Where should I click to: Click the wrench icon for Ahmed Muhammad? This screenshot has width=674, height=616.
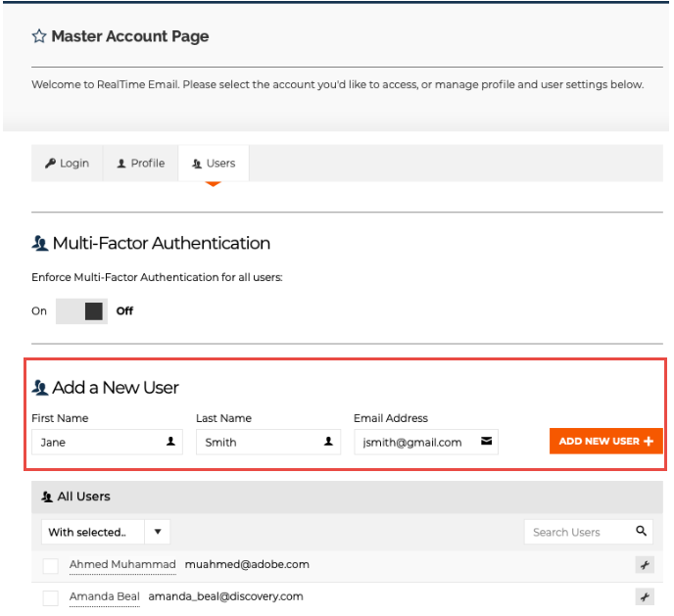click(644, 565)
